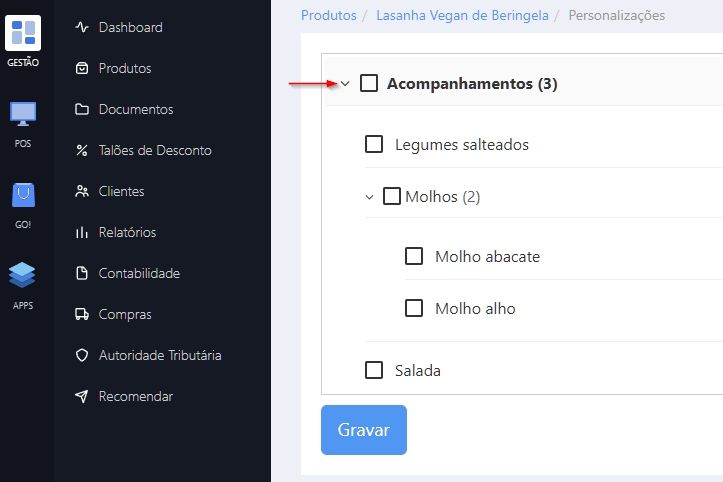The image size is (723, 482).
Task: Tick the Acompanhamentos checkbox
Action: tap(369, 83)
